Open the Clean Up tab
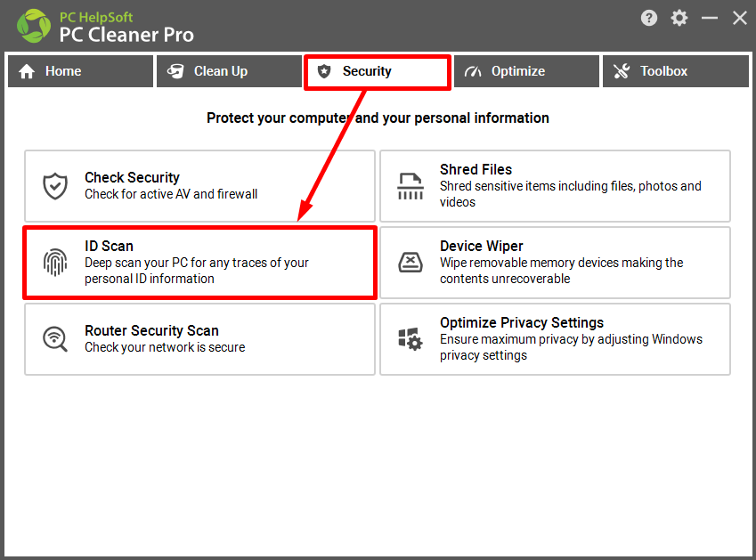Viewport: 756px width, 560px height. coord(229,71)
